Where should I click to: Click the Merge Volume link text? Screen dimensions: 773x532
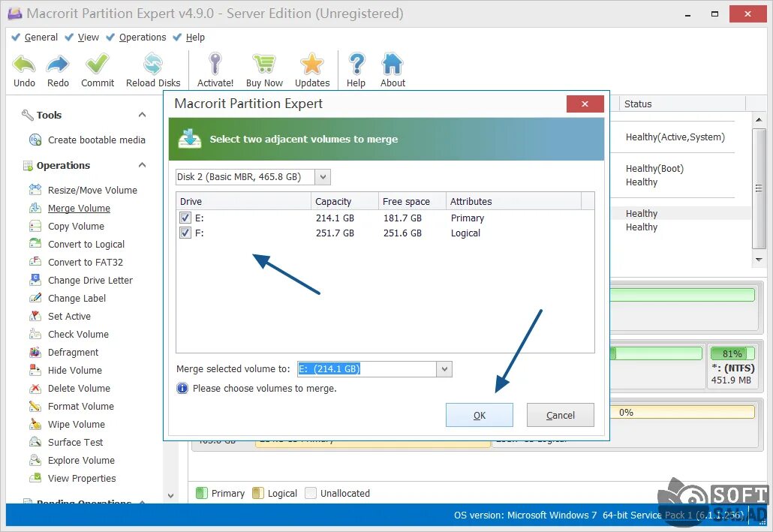[x=79, y=208]
